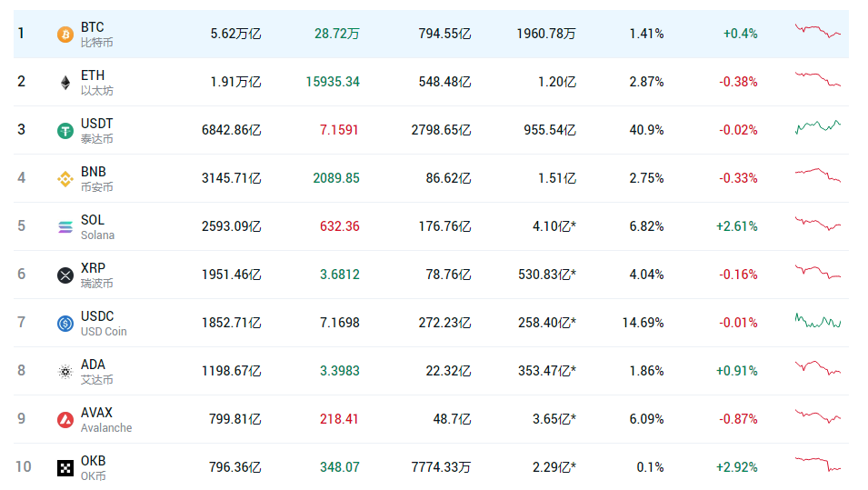The width and height of the screenshot is (868, 490).
Task: Open the AVAX price trend sparkline
Action: pyautogui.click(x=818, y=415)
